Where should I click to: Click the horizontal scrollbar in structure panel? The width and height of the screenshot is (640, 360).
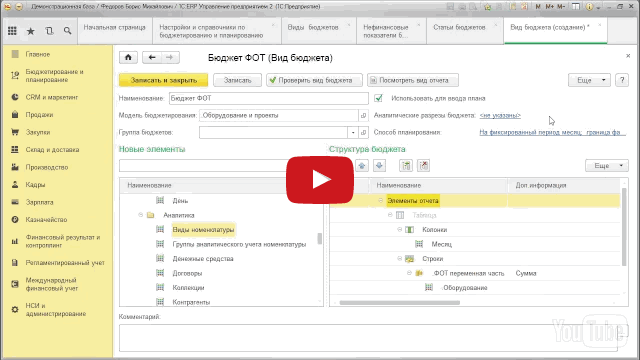pyautogui.click(x=400, y=302)
